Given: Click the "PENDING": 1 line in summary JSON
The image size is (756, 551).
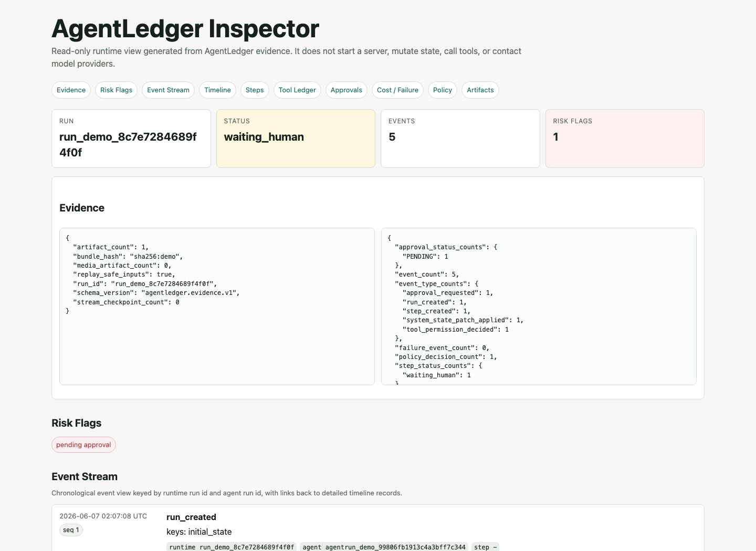Looking at the screenshot, I should click(x=425, y=257).
